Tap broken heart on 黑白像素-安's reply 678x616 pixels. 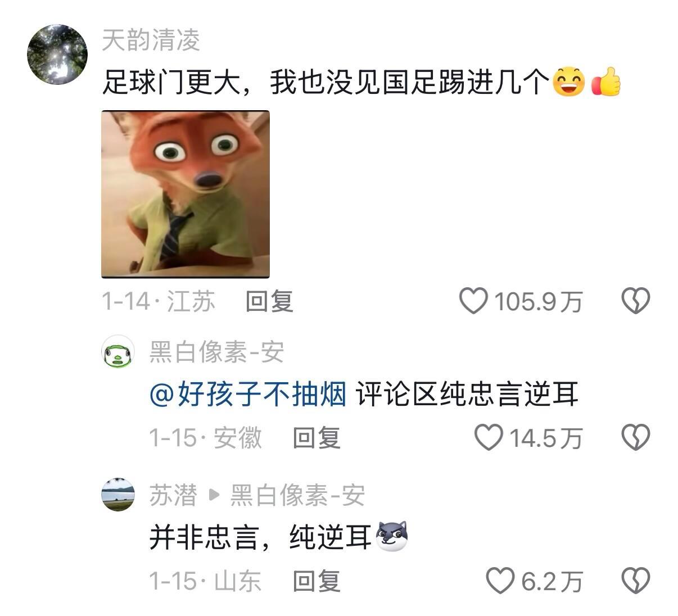pos(635,437)
